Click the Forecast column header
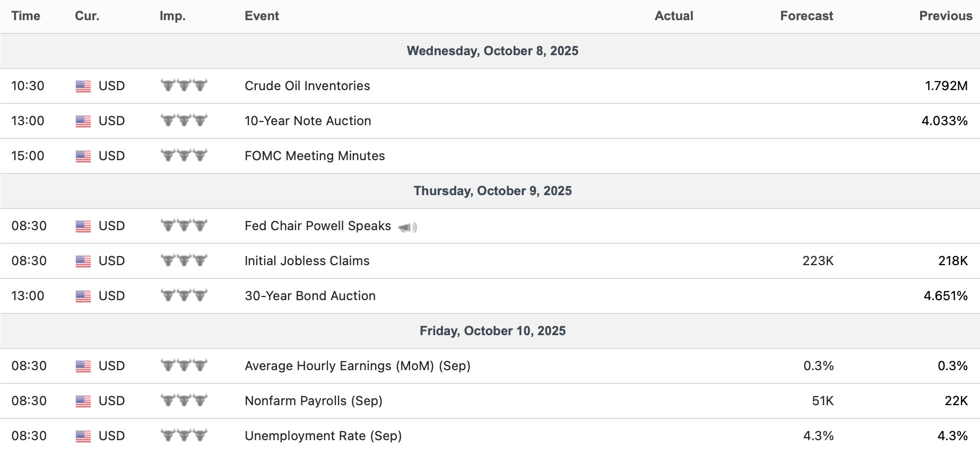 click(x=806, y=16)
